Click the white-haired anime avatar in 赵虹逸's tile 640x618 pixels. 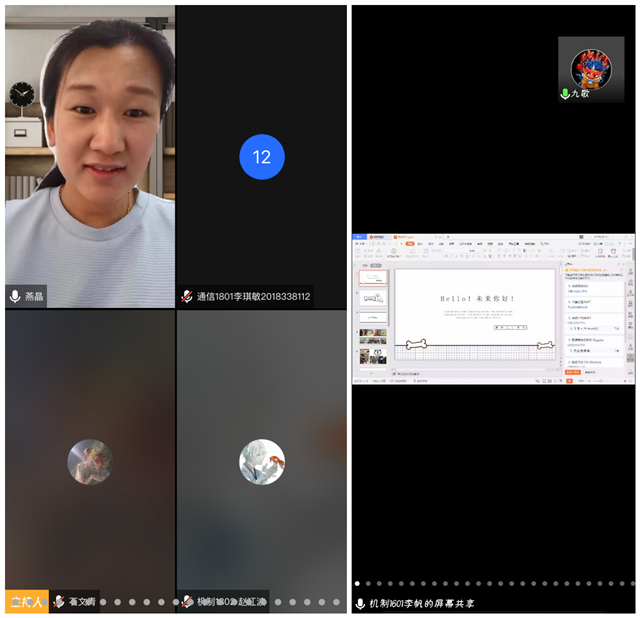pos(262,462)
